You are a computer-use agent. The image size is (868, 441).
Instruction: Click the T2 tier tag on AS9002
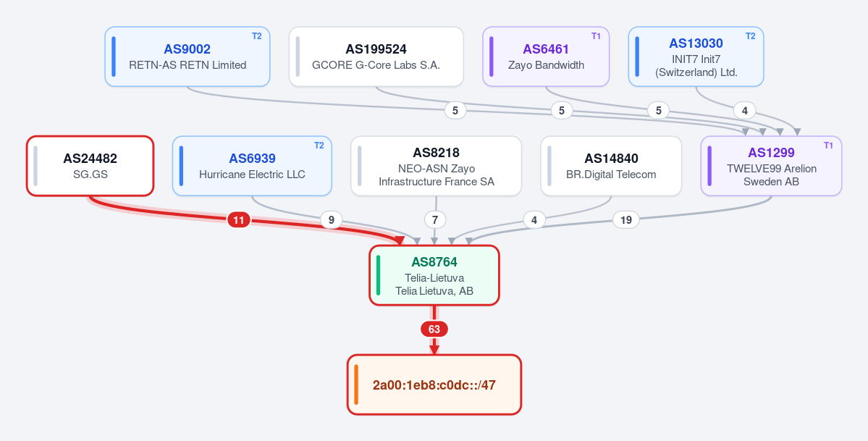coord(257,36)
